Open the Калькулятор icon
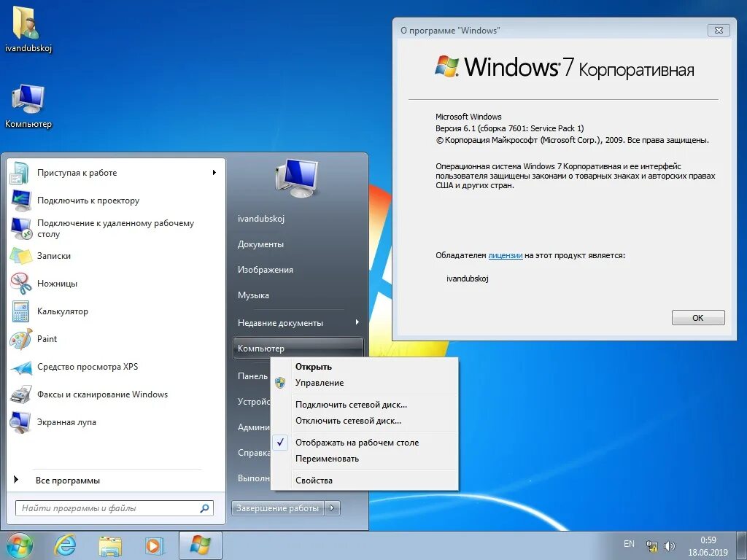Screen dimensions: 747x560 tap(21, 311)
